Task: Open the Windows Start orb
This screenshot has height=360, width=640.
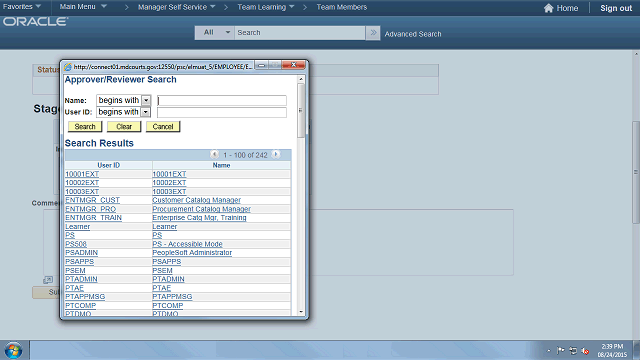Action: [x=13, y=350]
